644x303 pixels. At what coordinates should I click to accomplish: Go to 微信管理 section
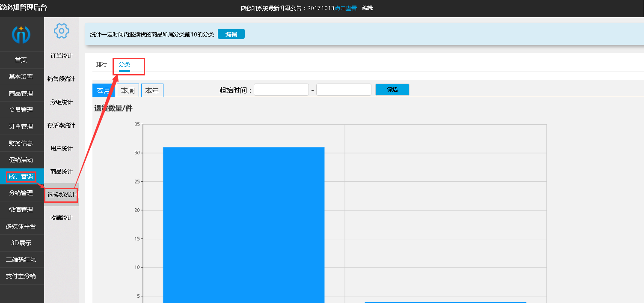click(x=21, y=210)
